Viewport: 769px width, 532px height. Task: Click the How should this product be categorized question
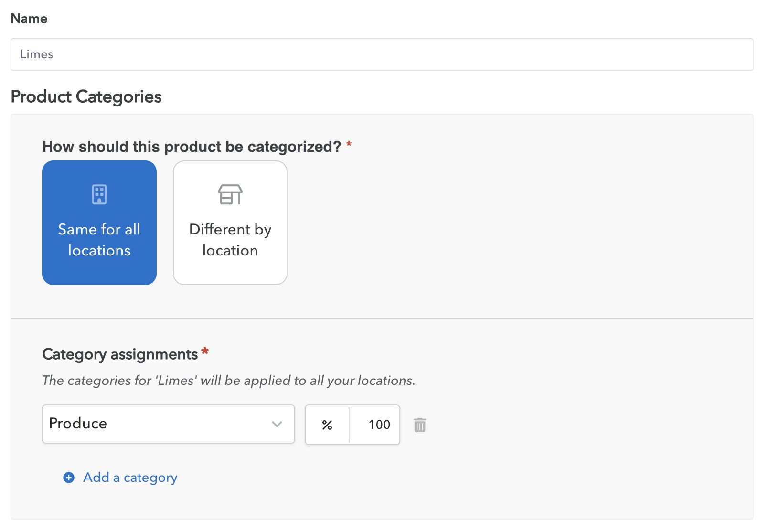click(192, 147)
